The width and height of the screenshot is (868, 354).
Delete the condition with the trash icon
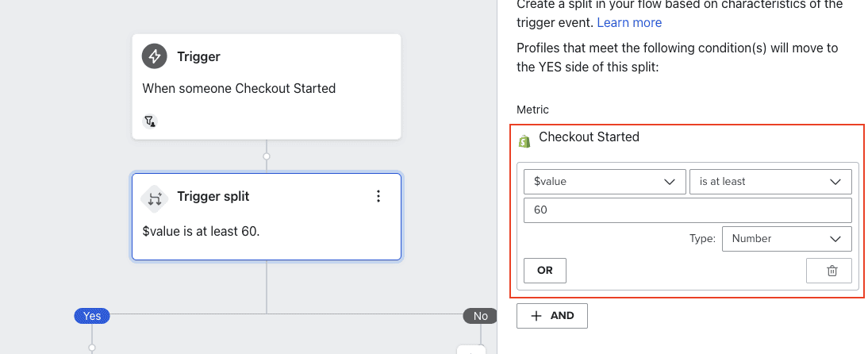coord(832,271)
